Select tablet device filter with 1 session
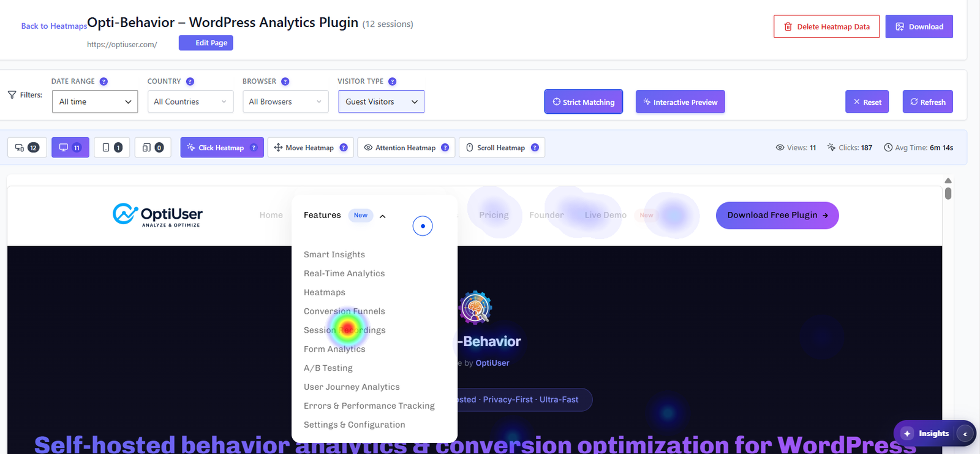980x454 pixels. 111,148
